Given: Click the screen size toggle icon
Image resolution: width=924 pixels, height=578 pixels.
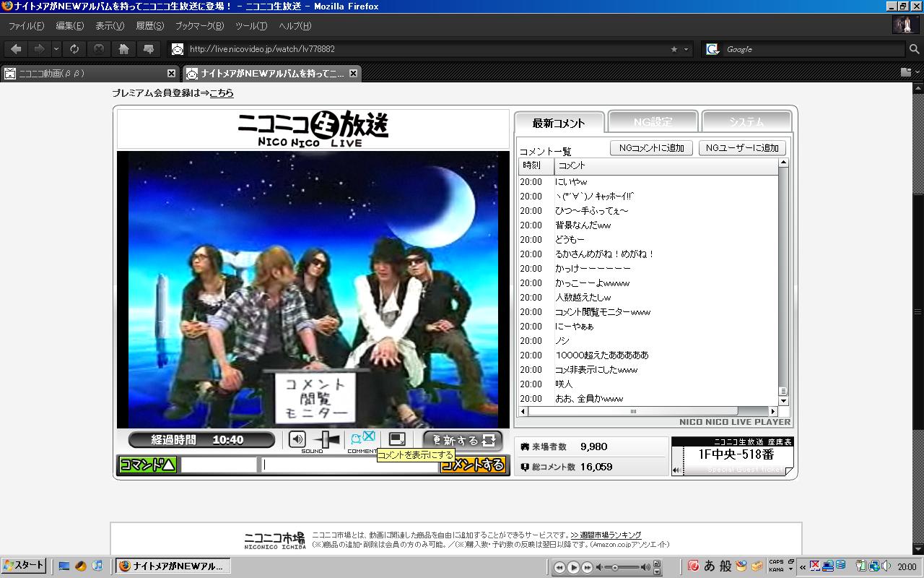Looking at the screenshot, I should (x=397, y=439).
